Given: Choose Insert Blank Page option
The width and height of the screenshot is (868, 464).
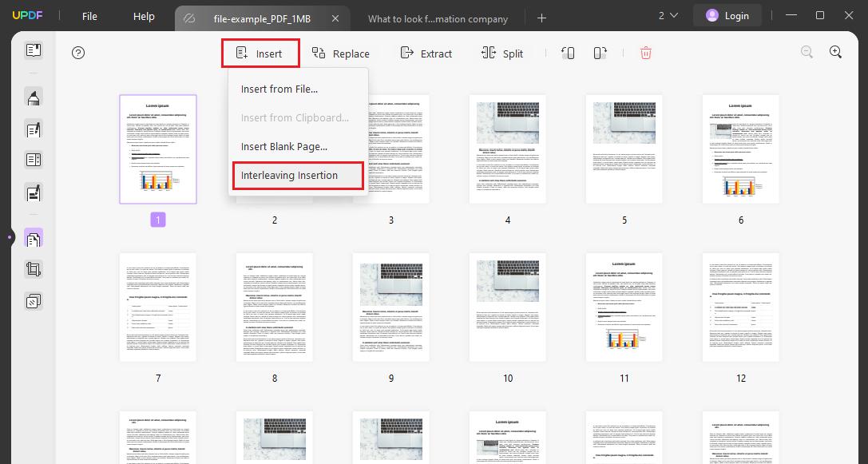Looking at the screenshot, I should pos(283,146).
